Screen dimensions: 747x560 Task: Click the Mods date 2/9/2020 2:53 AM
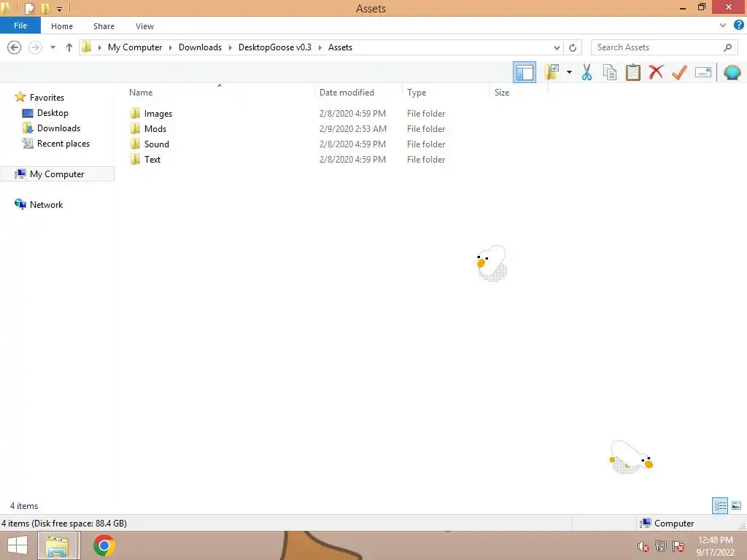coord(352,128)
